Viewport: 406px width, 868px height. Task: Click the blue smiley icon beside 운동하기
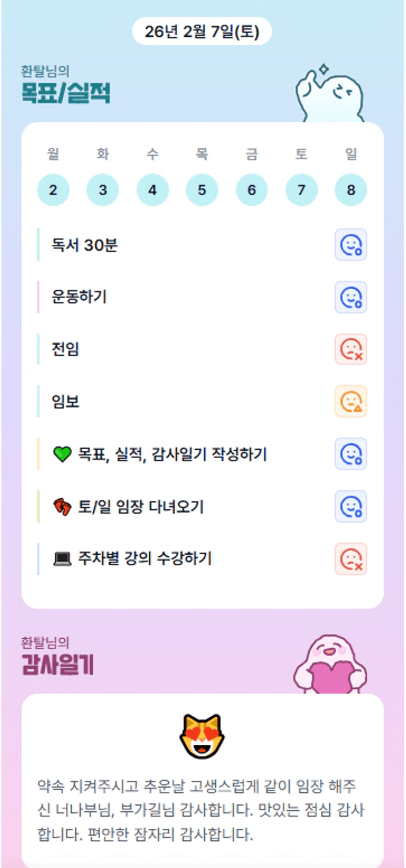pyautogui.click(x=351, y=297)
